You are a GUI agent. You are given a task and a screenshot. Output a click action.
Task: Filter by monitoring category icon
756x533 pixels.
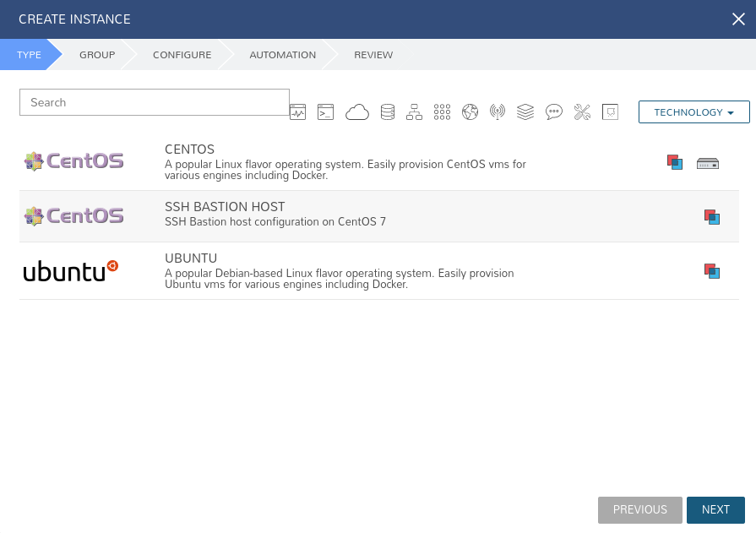(298, 111)
